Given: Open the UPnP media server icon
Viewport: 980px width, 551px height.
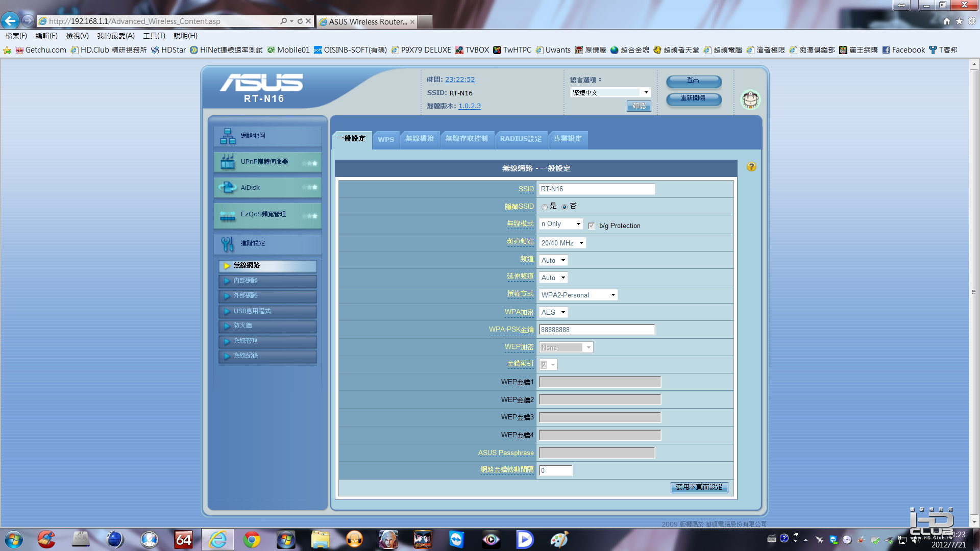Looking at the screenshot, I should [228, 162].
